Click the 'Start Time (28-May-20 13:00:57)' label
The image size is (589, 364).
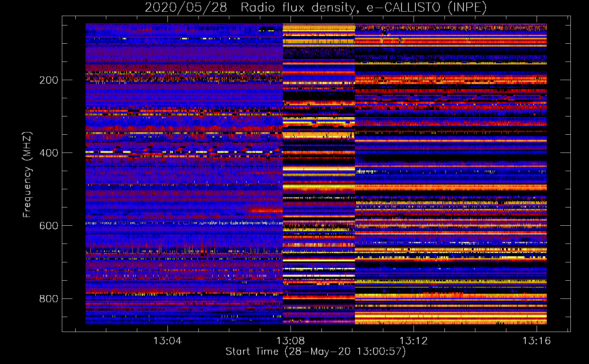(316, 352)
